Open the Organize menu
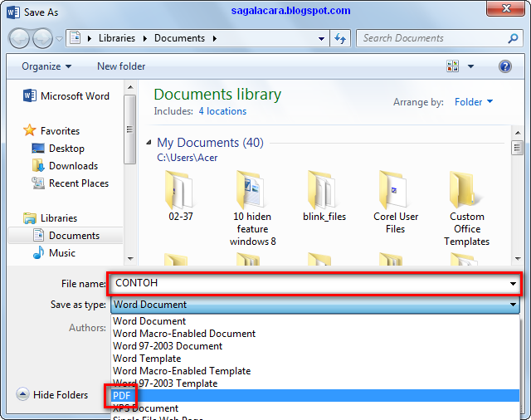 coord(46,66)
